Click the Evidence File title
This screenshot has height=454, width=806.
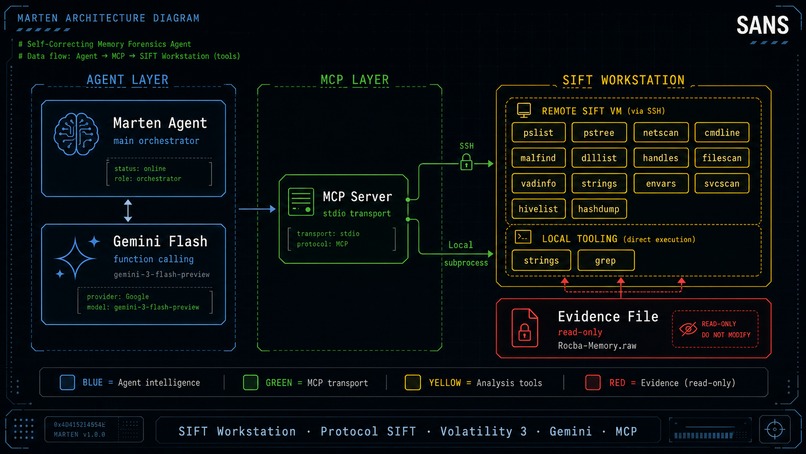coord(608,316)
